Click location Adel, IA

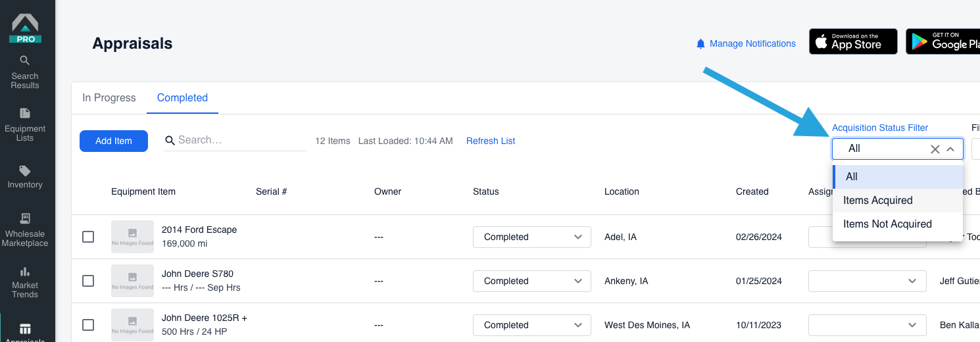[620, 237]
